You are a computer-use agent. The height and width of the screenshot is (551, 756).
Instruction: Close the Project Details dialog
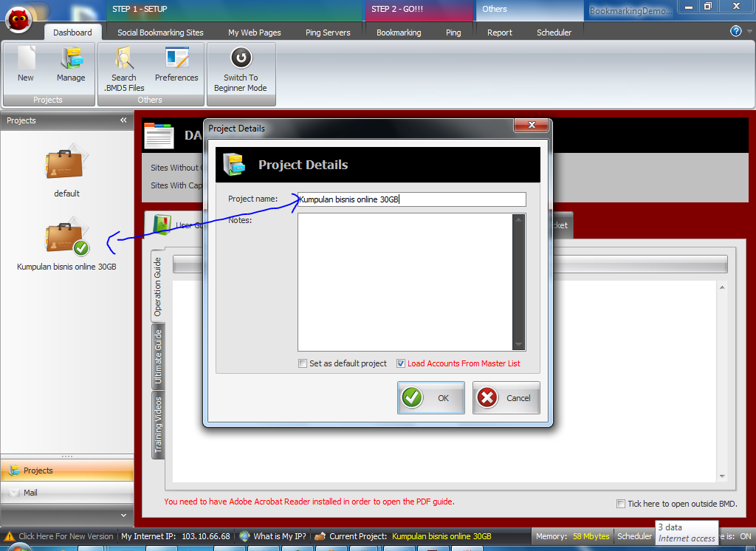(532, 125)
